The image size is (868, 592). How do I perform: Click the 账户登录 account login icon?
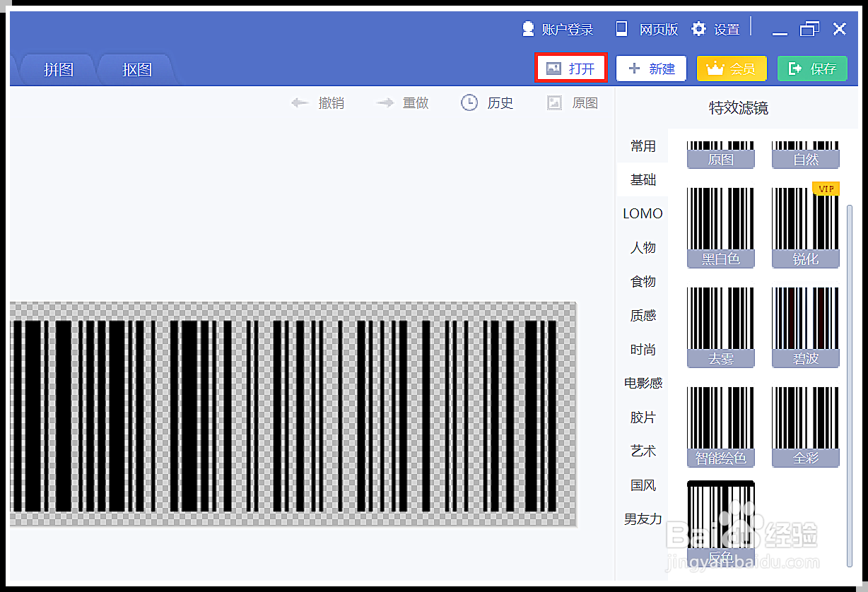pyautogui.click(x=528, y=29)
